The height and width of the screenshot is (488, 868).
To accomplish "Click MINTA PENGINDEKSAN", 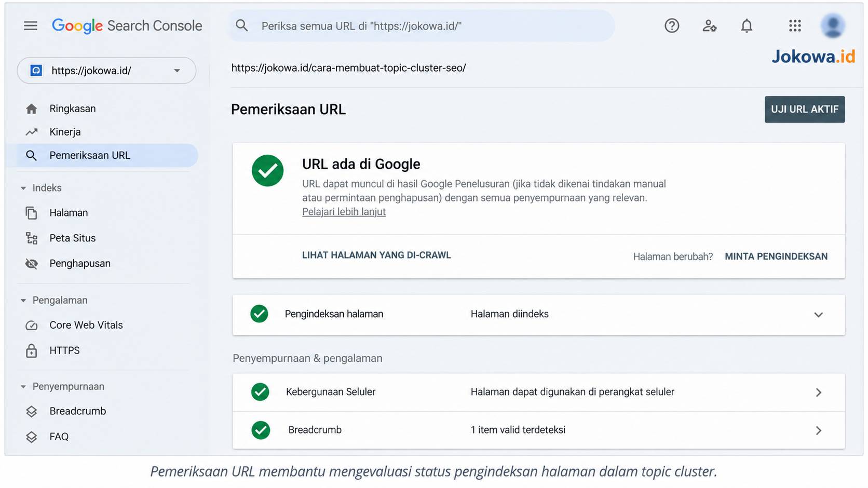I will click(776, 256).
